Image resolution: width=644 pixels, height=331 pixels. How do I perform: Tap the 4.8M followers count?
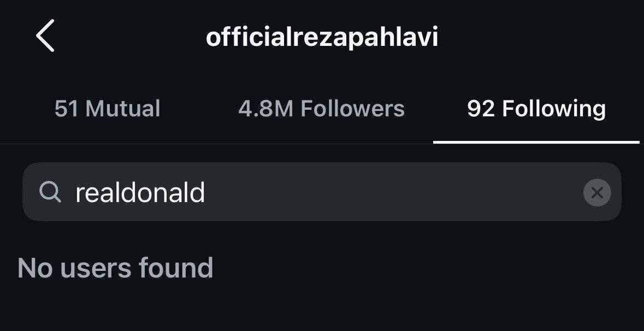(x=265, y=109)
